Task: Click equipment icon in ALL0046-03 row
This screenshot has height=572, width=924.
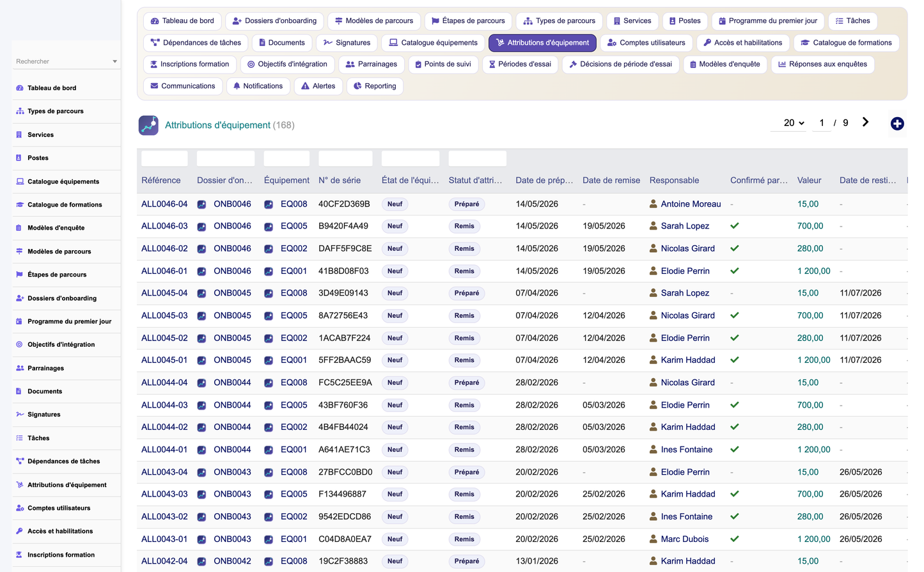Action: coord(269,226)
